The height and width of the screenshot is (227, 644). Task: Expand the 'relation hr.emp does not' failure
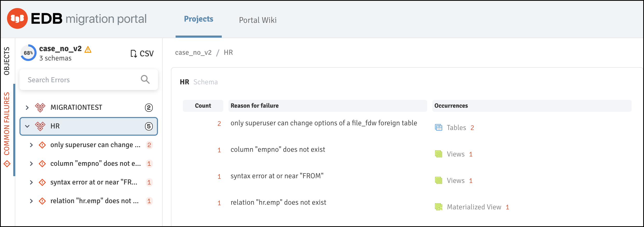coord(31,201)
